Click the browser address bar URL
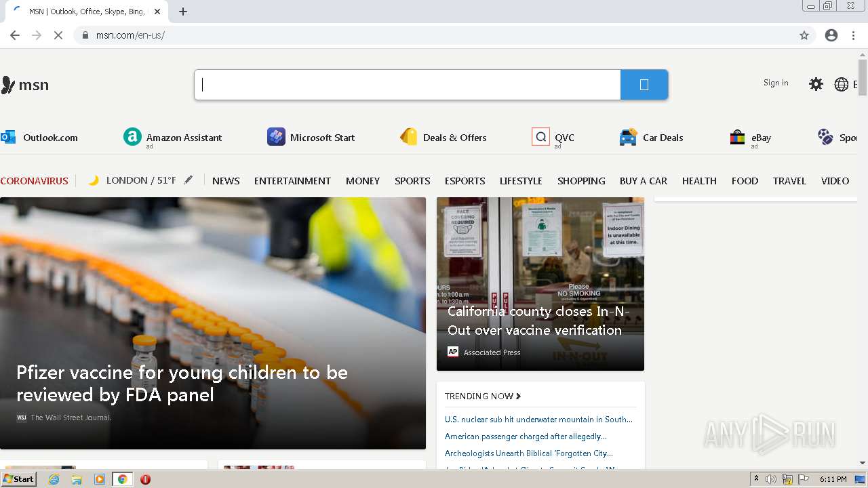Screen dimensions: 868x488 pos(130,35)
